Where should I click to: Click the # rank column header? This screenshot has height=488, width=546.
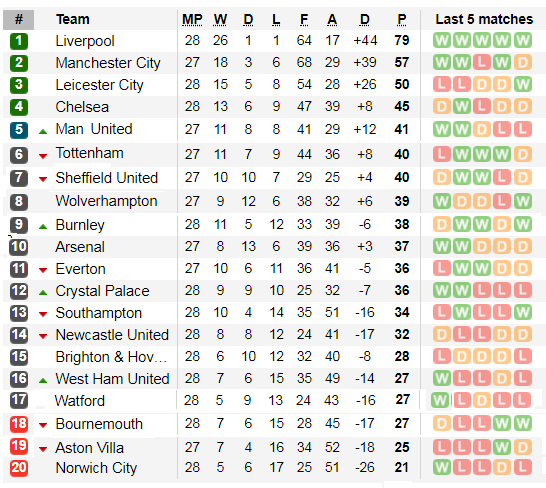pyautogui.click(x=19, y=20)
